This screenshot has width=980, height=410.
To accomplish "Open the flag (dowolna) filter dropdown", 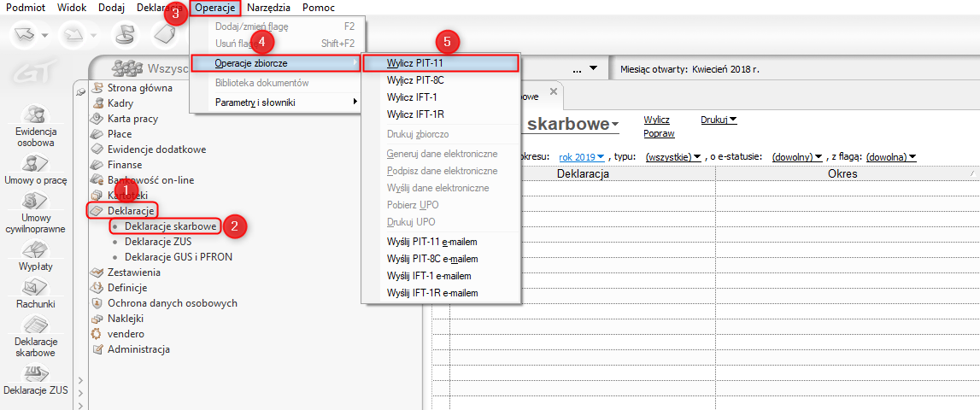I will point(891,157).
